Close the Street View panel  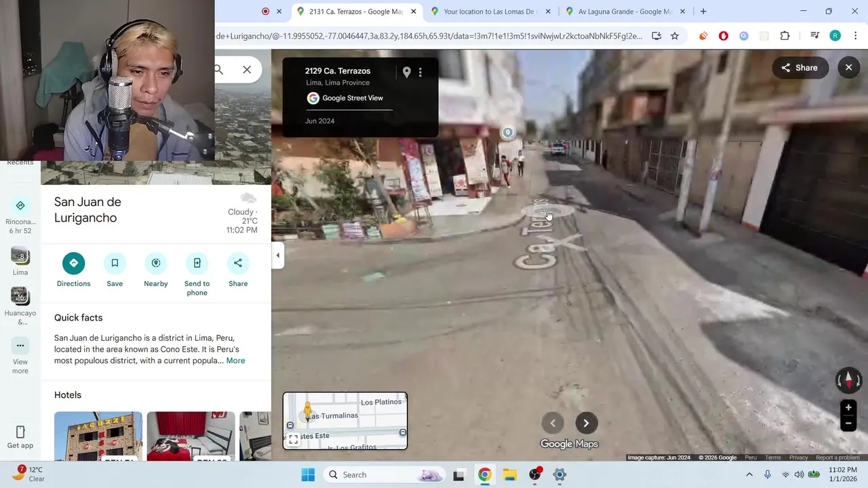(848, 68)
